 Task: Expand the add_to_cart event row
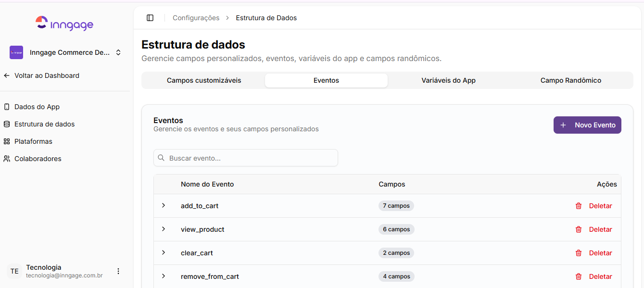point(164,205)
